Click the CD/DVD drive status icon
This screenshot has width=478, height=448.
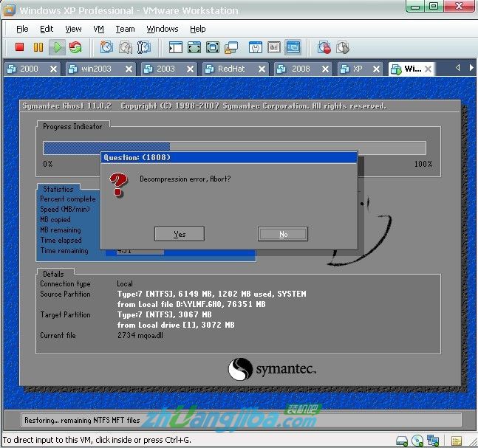tap(418, 441)
